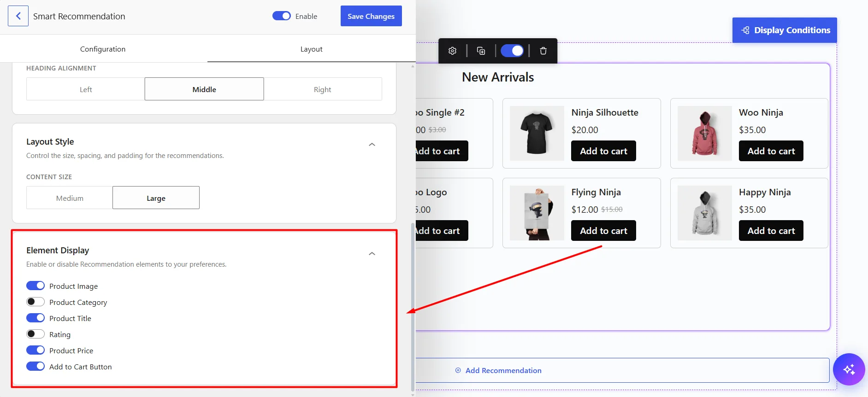Image resolution: width=868 pixels, height=397 pixels.
Task: Select the Layout tab
Action: [x=312, y=49]
